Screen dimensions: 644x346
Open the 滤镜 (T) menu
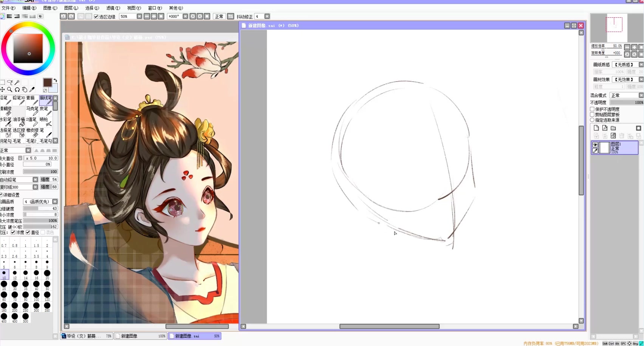click(113, 8)
